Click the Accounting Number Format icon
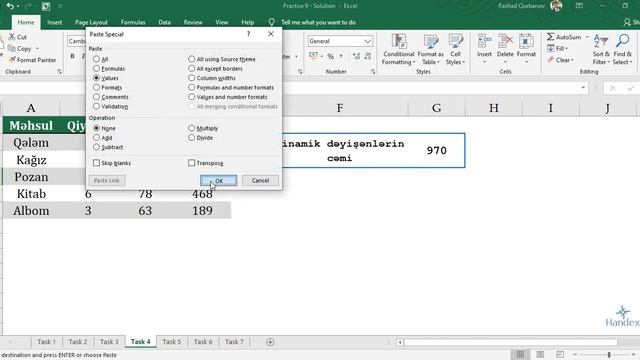 click(x=313, y=56)
